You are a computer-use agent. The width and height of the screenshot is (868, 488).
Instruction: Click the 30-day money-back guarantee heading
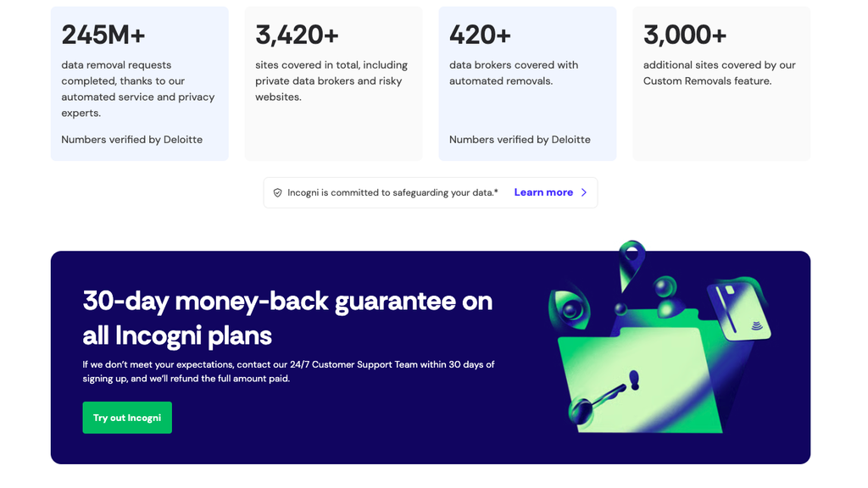287,319
